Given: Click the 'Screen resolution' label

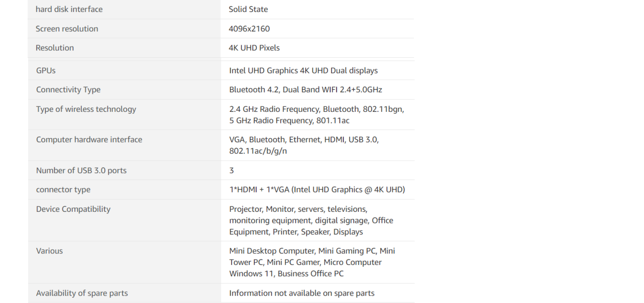Looking at the screenshot, I should tap(67, 28).
